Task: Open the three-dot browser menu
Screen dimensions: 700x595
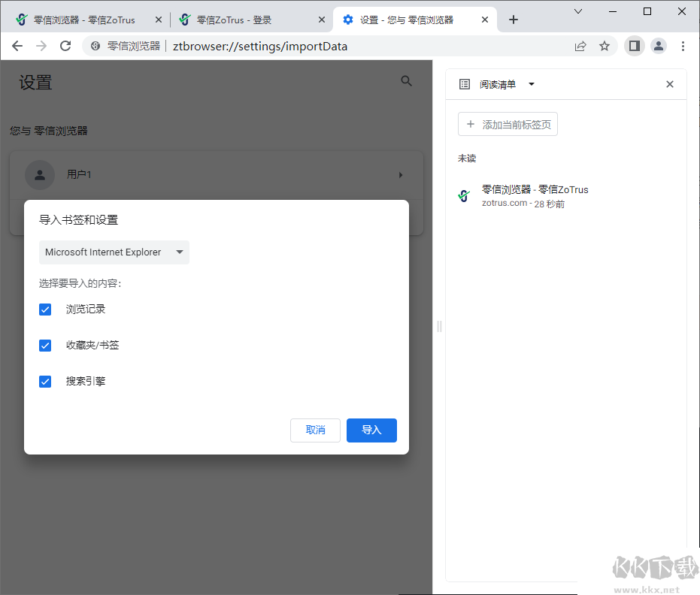Action: point(683,46)
